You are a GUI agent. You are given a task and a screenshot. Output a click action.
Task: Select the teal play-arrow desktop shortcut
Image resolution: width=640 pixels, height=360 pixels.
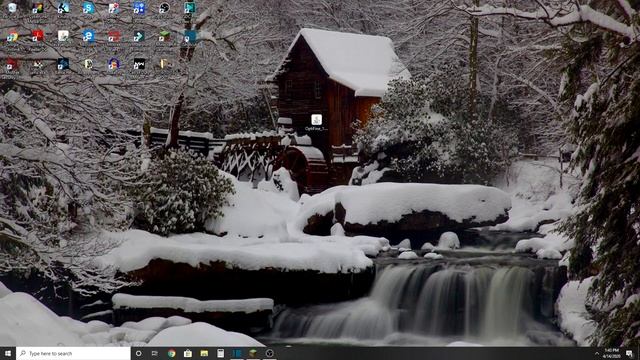189,8
